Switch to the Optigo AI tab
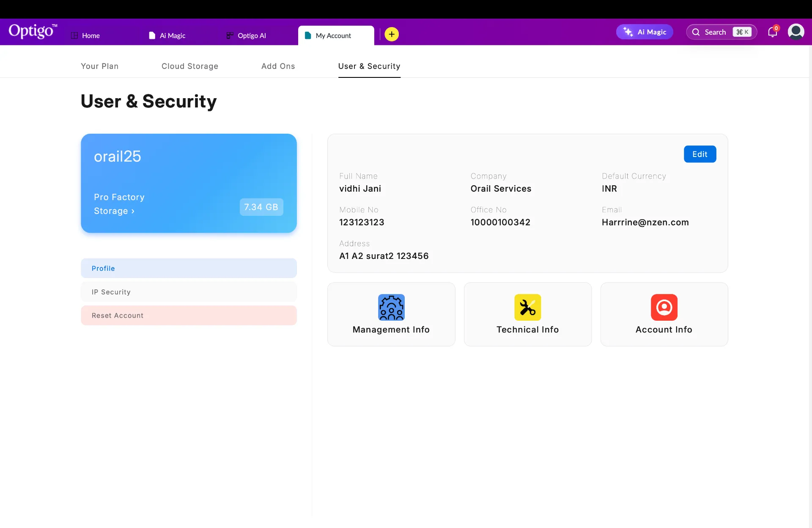The image size is (812, 528). 246,36
